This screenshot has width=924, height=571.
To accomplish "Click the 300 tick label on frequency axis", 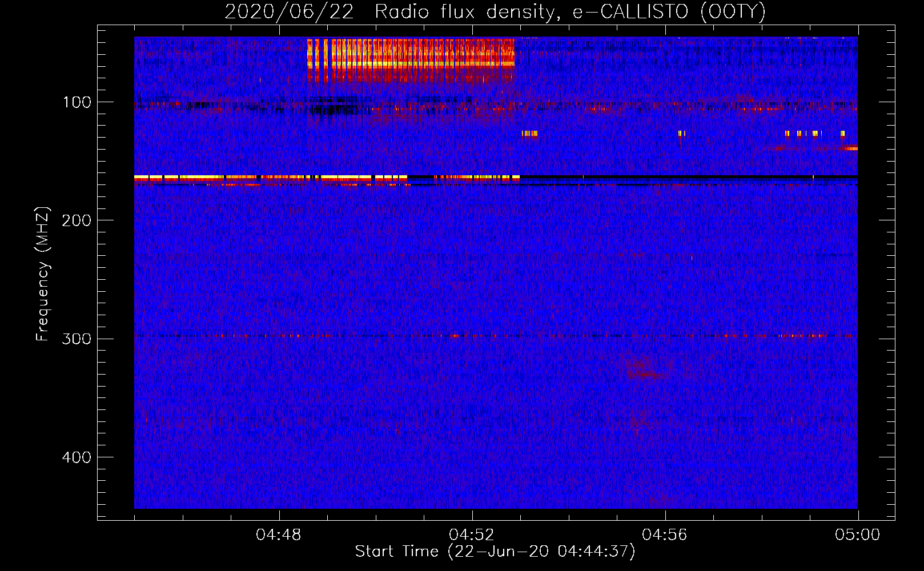I will click(77, 339).
